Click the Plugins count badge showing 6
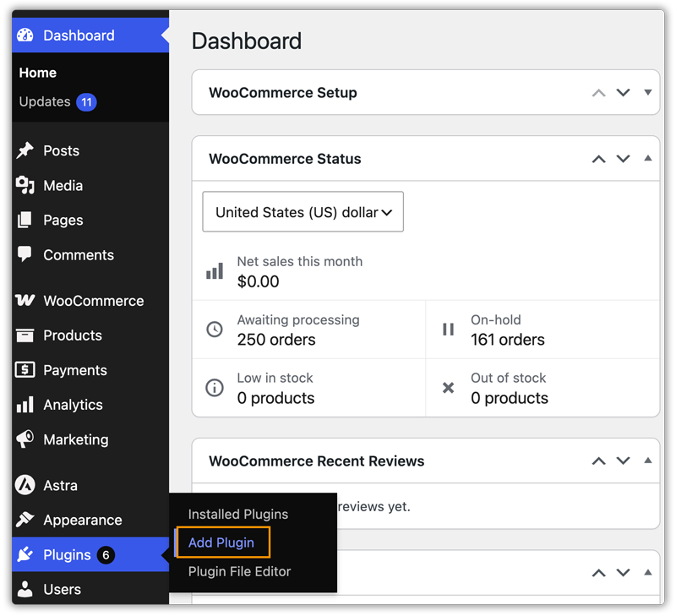This screenshot has width=676, height=616. (x=106, y=555)
